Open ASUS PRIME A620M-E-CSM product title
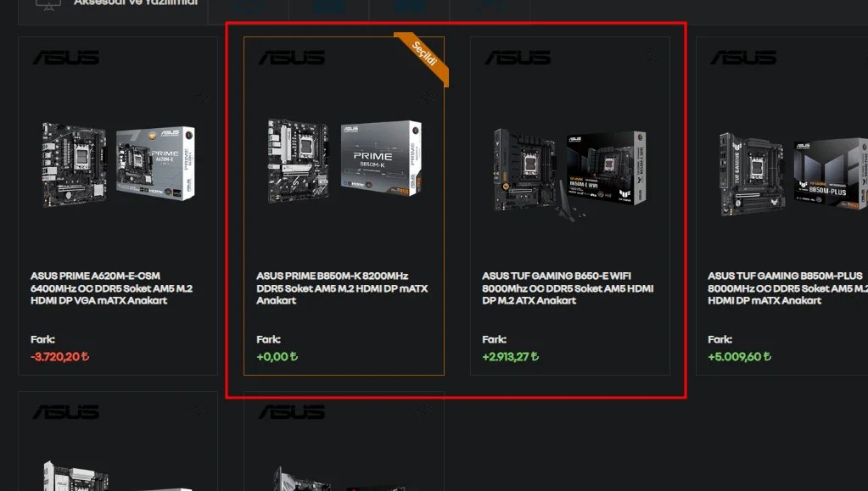 [x=111, y=287]
